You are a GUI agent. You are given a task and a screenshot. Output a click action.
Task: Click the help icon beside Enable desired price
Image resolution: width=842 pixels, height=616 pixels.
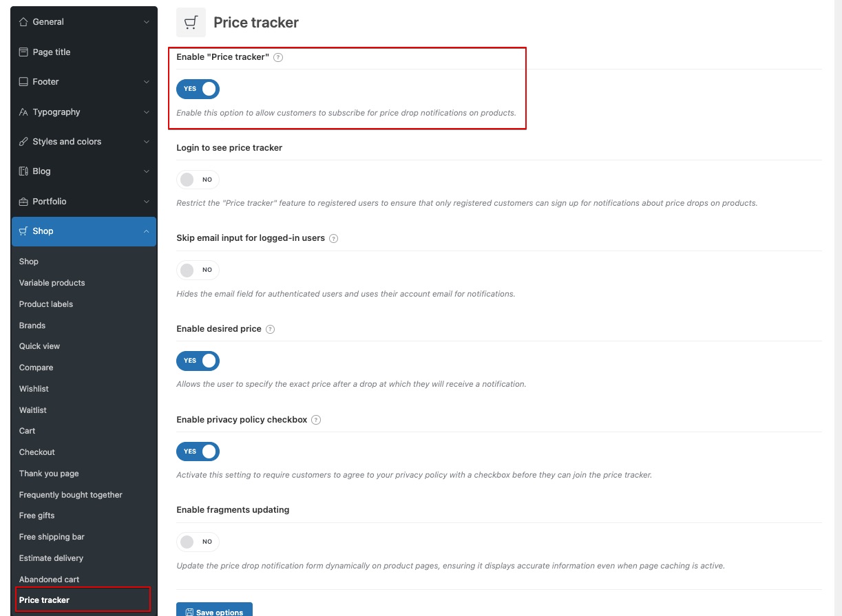pos(270,330)
